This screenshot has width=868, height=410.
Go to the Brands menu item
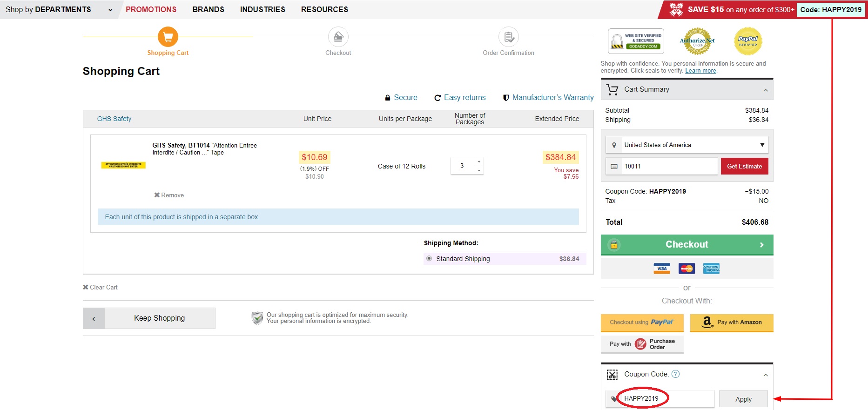point(208,9)
